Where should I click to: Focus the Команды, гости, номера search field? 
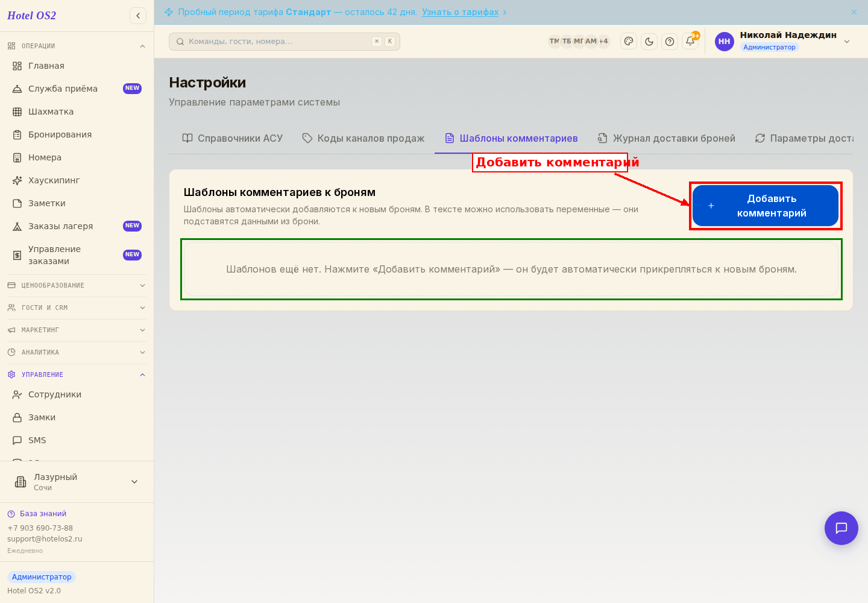[x=285, y=42]
